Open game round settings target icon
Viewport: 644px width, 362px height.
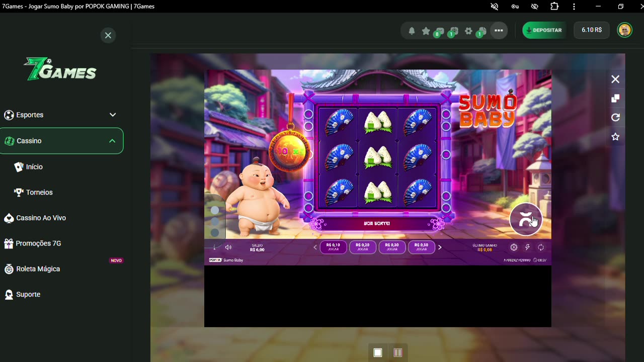click(x=514, y=247)
